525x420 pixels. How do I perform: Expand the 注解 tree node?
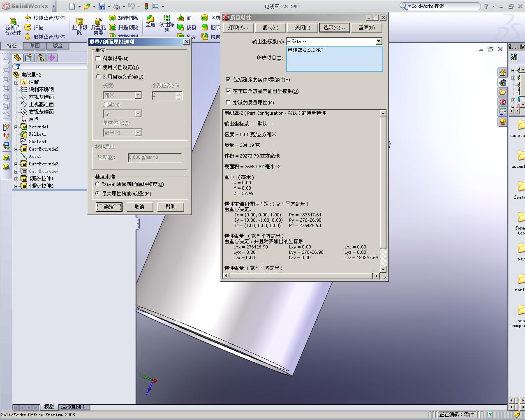click(x=16, y=82)
